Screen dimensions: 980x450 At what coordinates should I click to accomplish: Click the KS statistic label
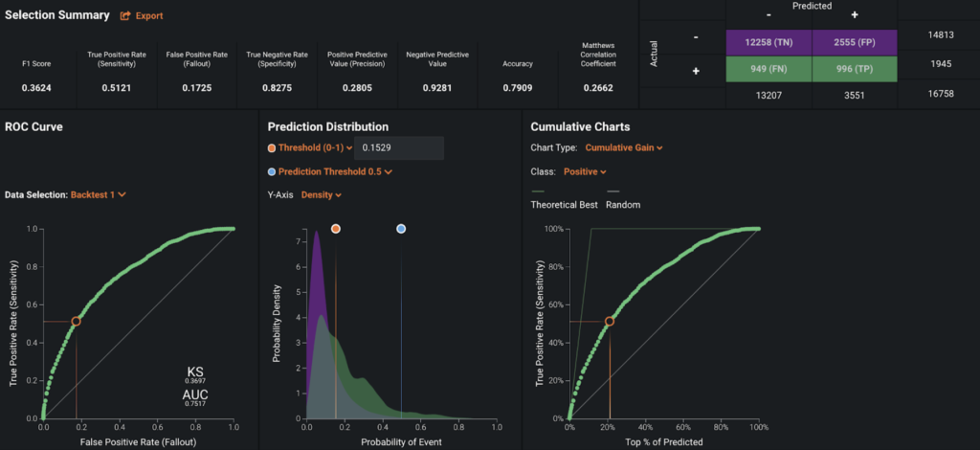tap(195, 371)
